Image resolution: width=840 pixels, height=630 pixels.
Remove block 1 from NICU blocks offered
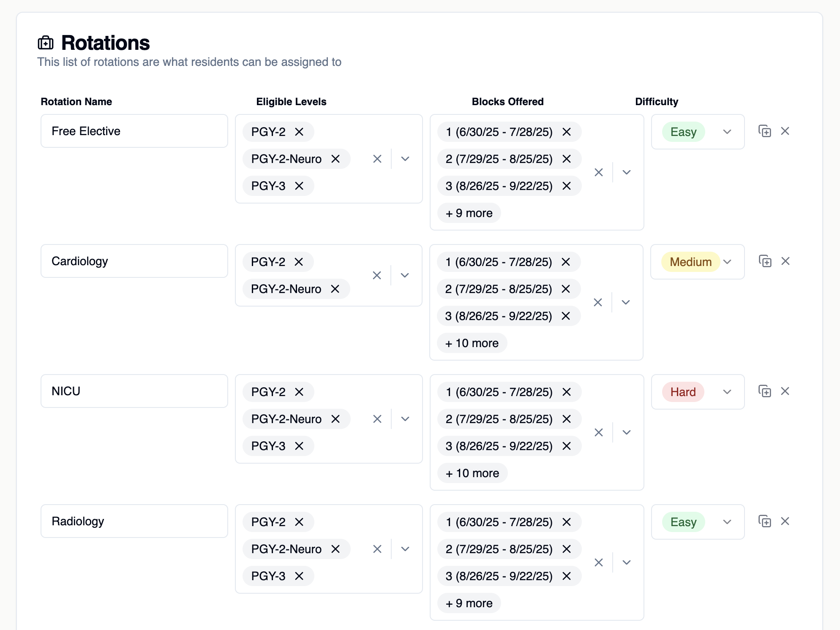tap(567, 392)
